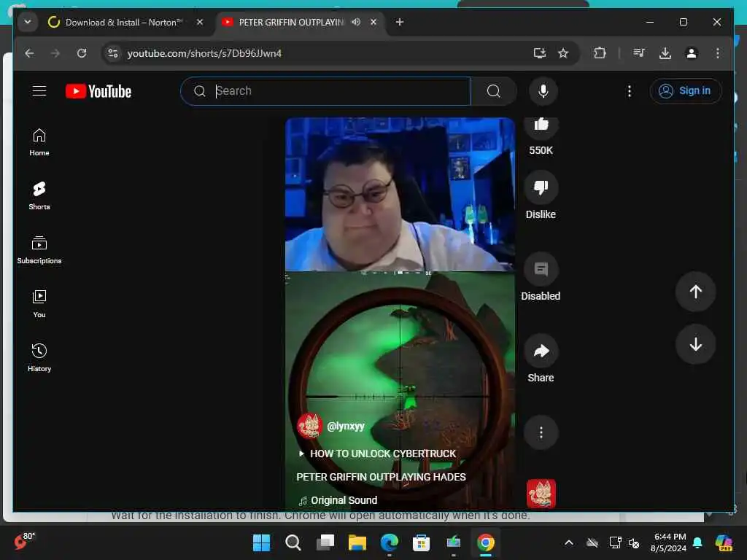747x560 pixels.
Task: Go to previous short with up arrow
Action: (695, 292)
